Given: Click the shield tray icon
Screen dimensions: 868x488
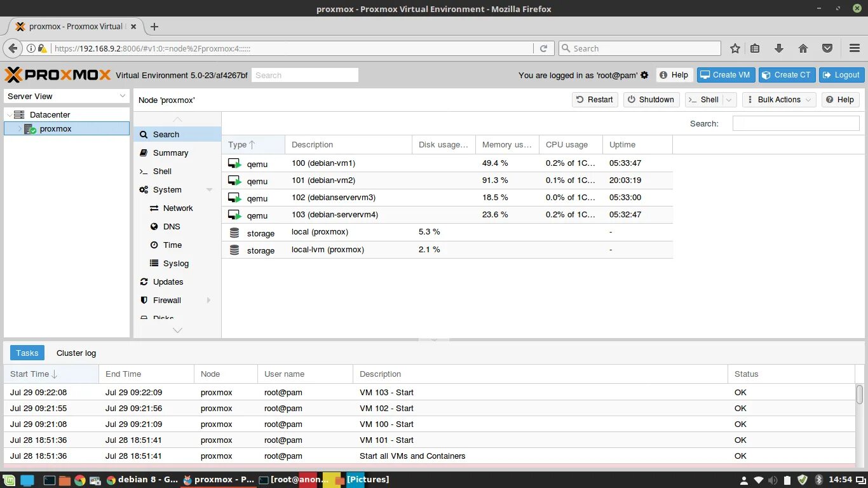Looking at the screenshot, I should 803,480.
